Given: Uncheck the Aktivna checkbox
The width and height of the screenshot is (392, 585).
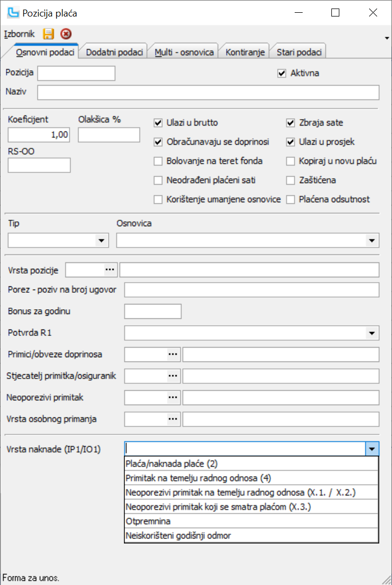Looking at the screenshot, I should [x=282, y=73].
